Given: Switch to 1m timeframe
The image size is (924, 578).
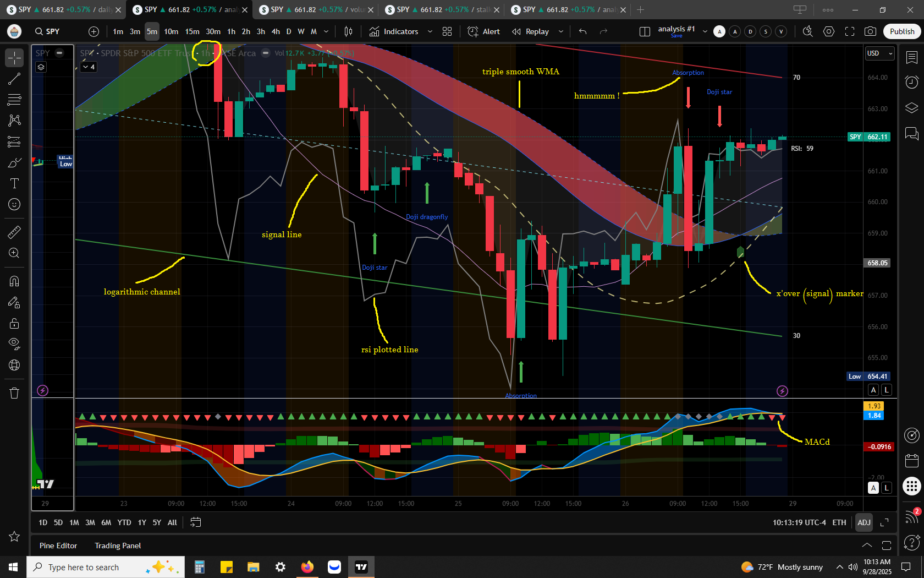Looking at the screenshot, I should coord(118,31).
